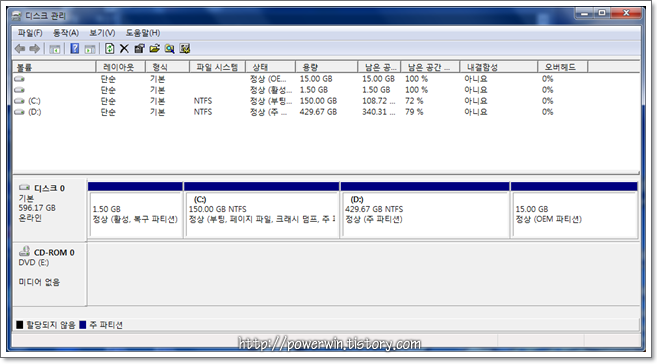Click the magnifier Explore toolbar icon
Viewport: 658px width, 364px height.
(x=170, y=49)
